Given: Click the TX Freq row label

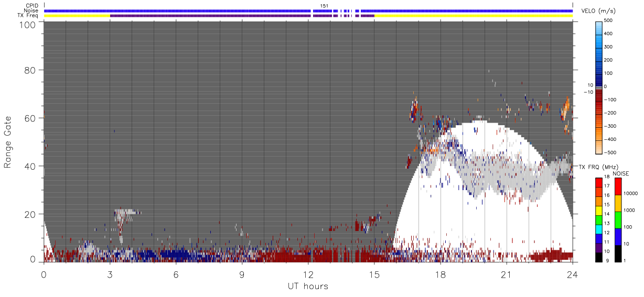Looking at the screenshot, I should (28, 15).
